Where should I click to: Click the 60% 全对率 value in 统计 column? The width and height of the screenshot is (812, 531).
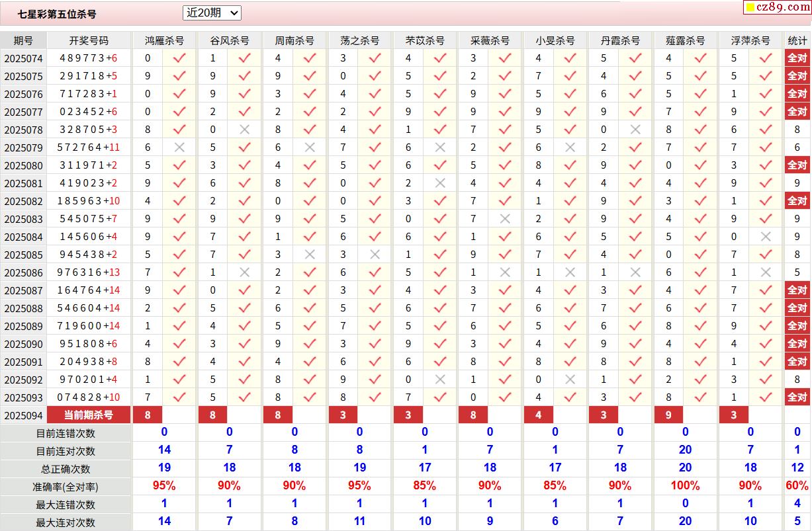(797, 485)
